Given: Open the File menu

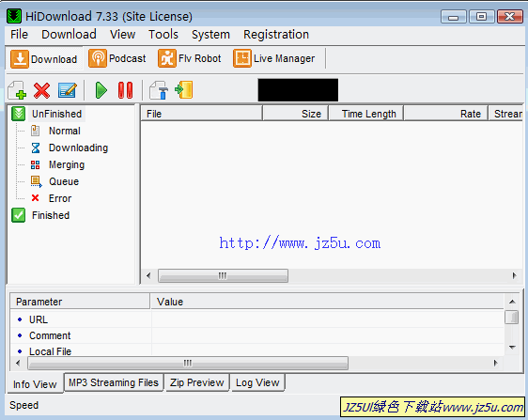Looking at the screenshot, I should coord(19,35).
